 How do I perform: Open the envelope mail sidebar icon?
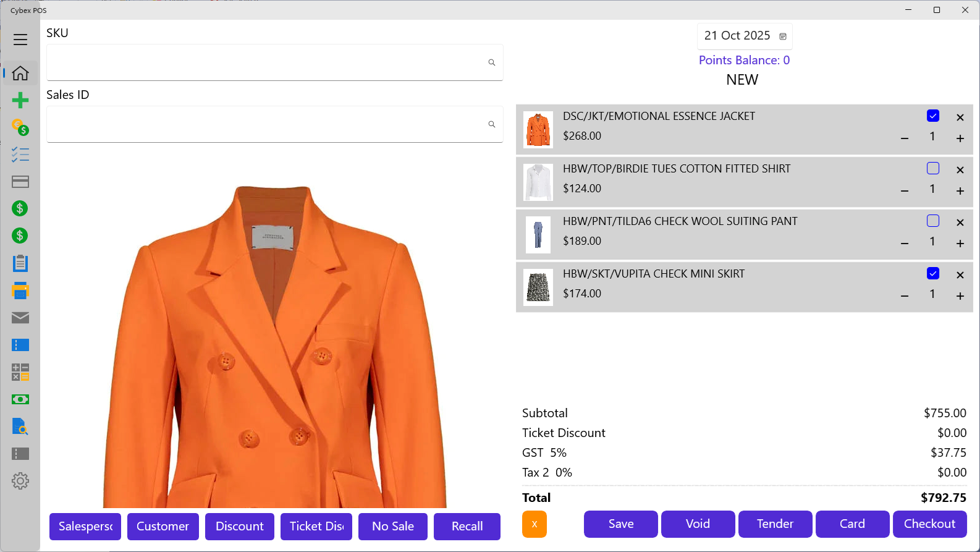pos(20,318)
